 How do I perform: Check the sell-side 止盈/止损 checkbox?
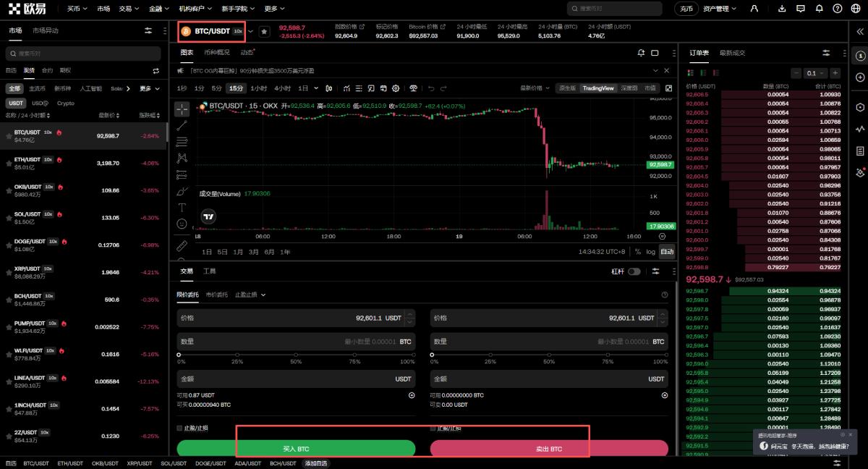pyautogui.click(x=433, y=428)
